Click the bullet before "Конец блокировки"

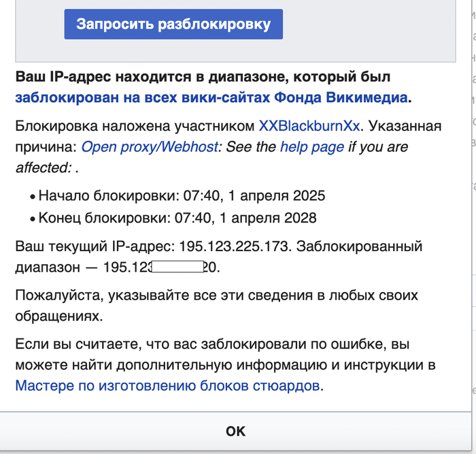(x=32, y=219)
